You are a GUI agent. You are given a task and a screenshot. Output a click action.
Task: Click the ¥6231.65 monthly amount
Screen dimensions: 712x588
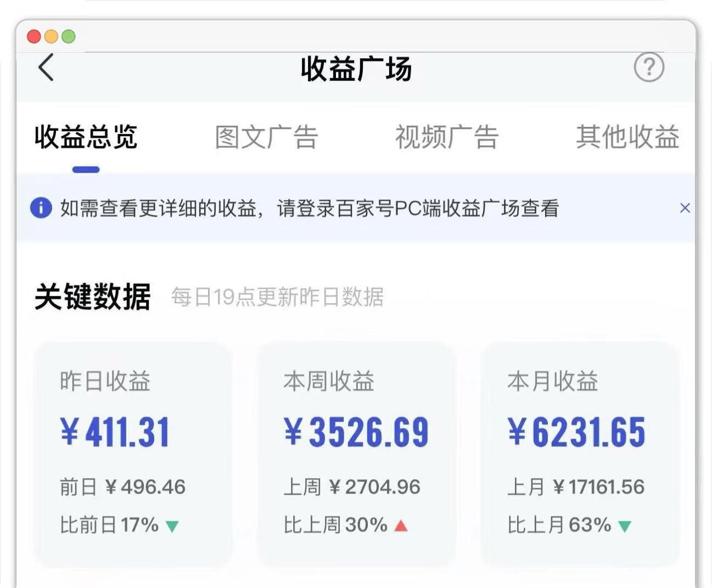click(x=576, y=432)
